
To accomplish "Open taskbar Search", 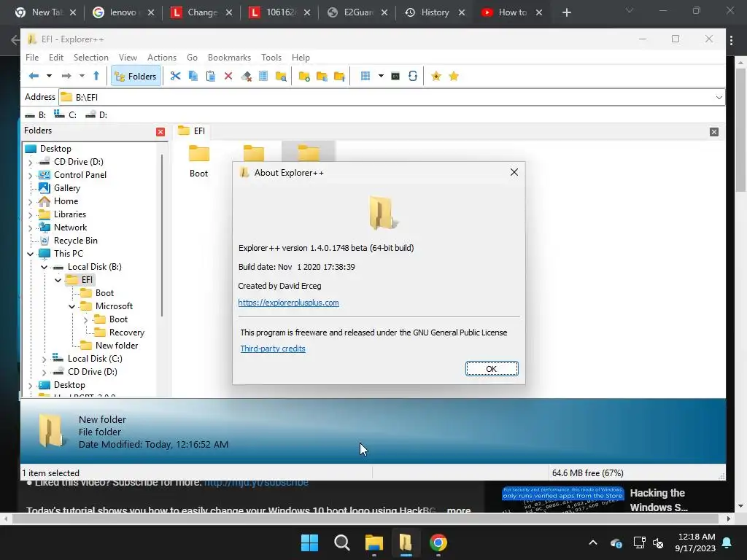I will click(x=341, y=542).
